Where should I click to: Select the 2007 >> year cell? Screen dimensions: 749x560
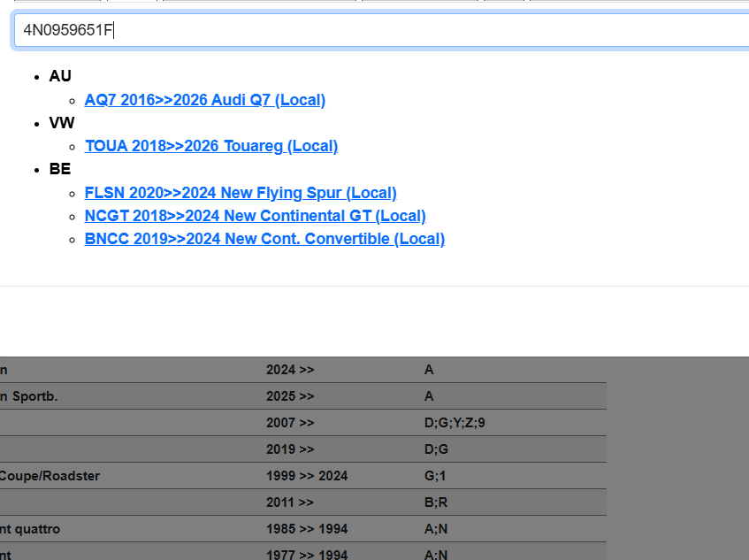coord(290,423)
